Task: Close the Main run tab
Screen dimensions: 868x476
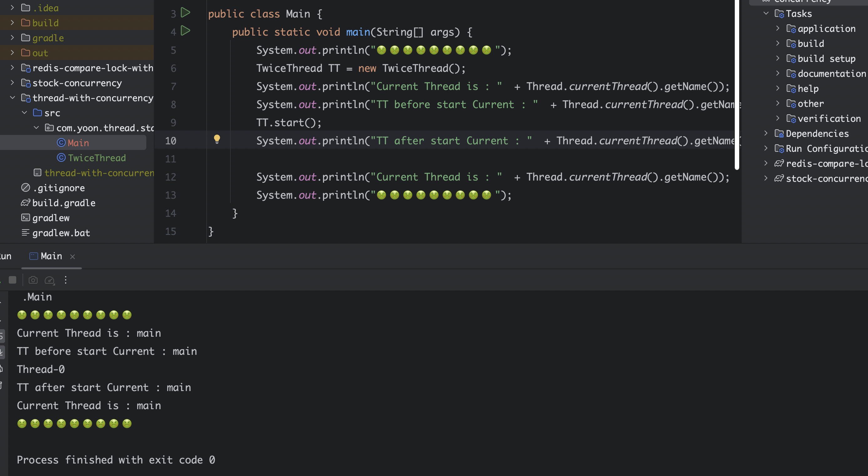Action: click(73, 257)
